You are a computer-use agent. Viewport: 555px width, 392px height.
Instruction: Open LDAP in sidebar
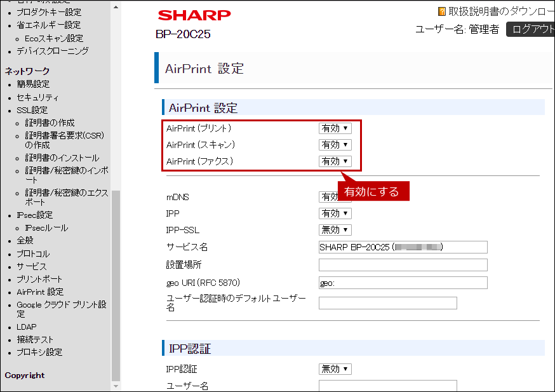27,327
